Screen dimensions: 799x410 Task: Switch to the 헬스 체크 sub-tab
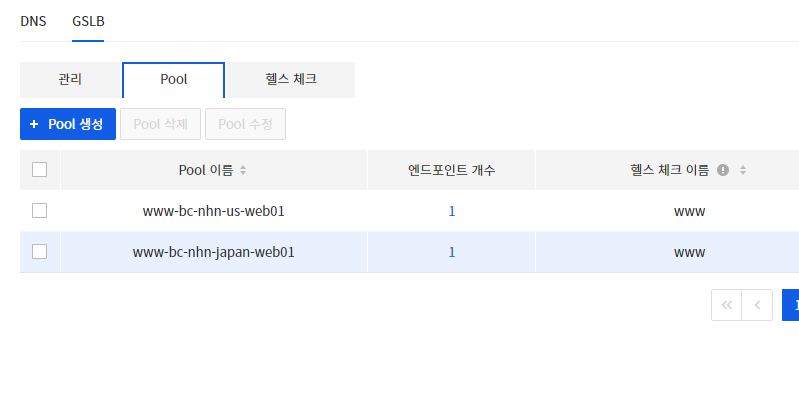[x=291, y=79]
